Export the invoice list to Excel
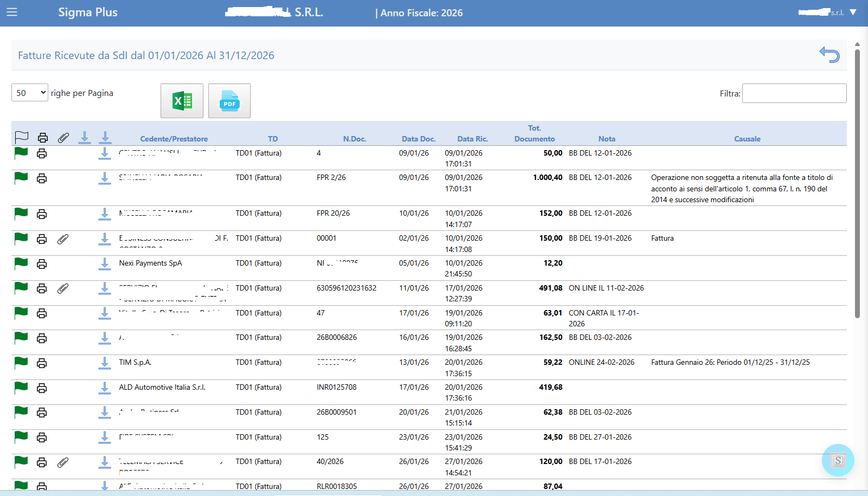Image resolution: width=868 pixels, height=496 pixels. (x=182, y=101)
